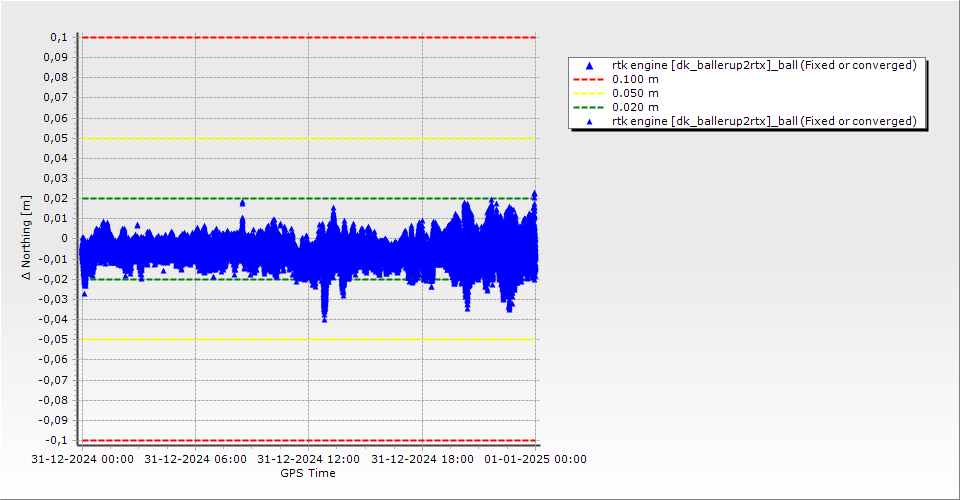Select the red dashed line legend swatch
This screenshot has width=960, height=500.
pyautogui.click(x=588, y=80)
